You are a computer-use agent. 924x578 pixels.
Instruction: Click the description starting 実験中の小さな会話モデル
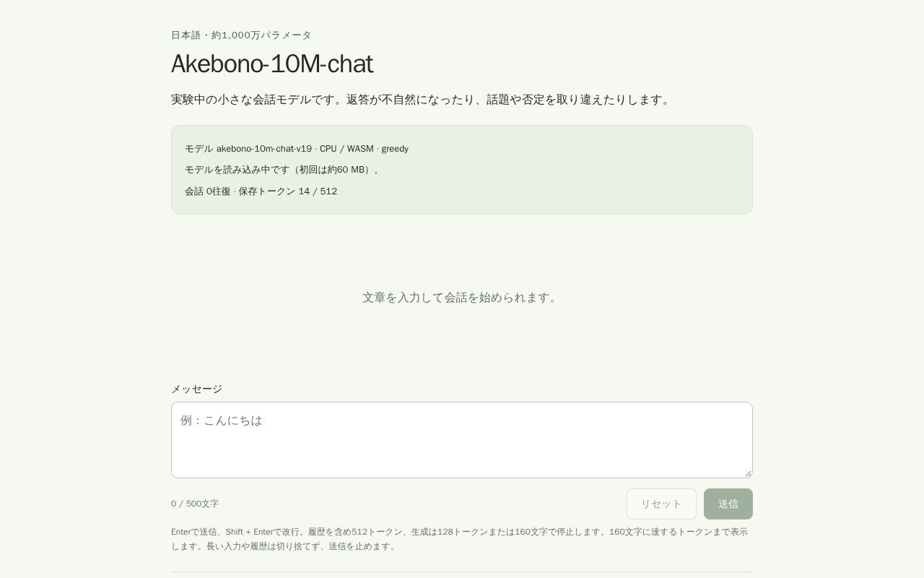tap(422, 100)
